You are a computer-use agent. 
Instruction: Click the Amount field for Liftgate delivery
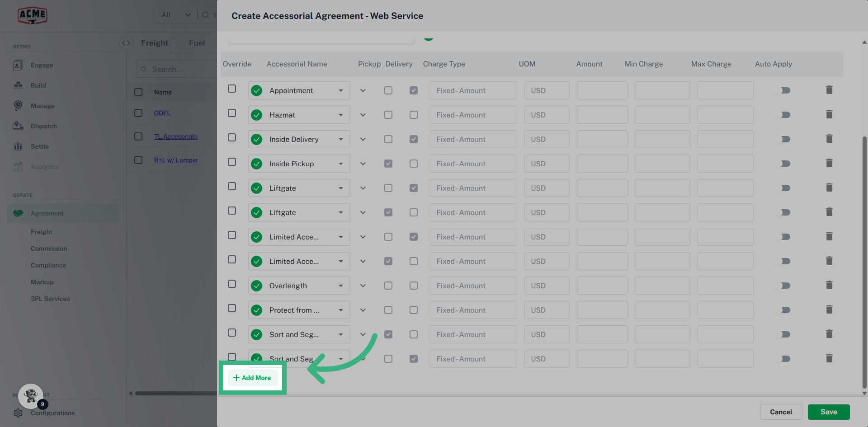pos(602,188)
